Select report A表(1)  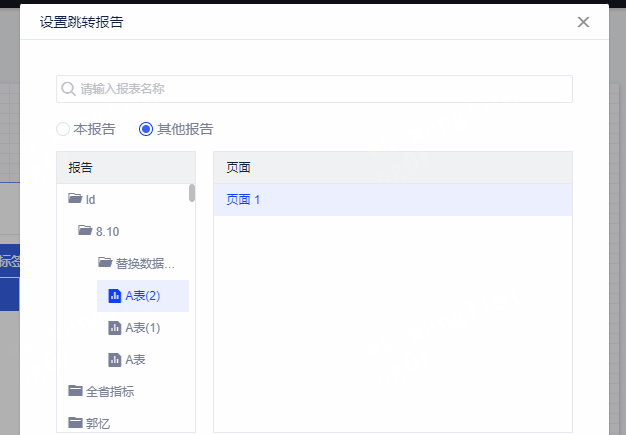coord(143,328)
